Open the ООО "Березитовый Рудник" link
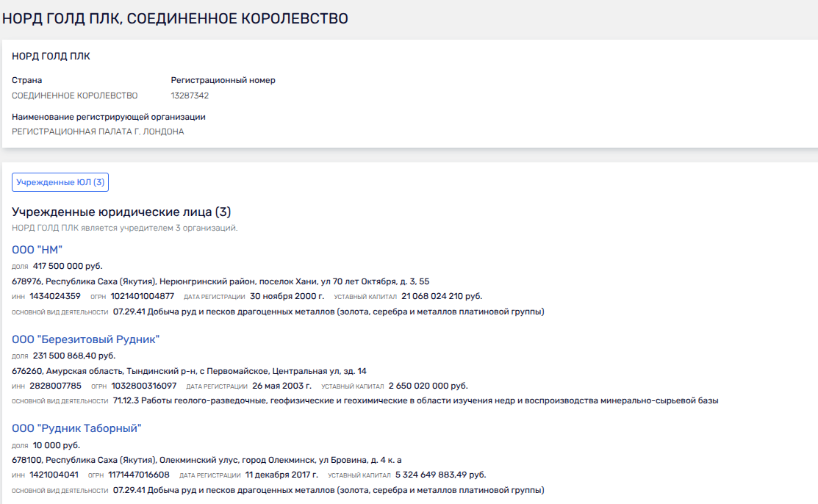The image size is (818, 504). pos(86,339)
